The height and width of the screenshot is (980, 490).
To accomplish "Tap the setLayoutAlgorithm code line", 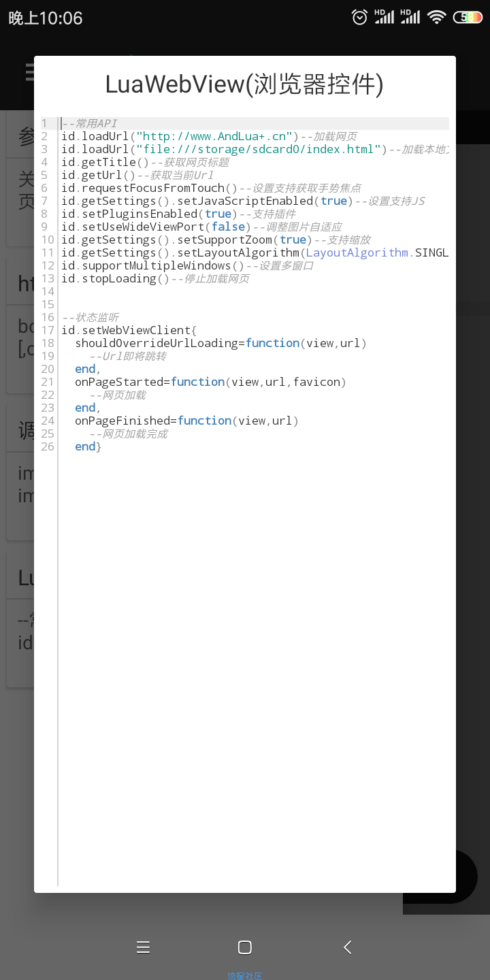I will point(255,252).
